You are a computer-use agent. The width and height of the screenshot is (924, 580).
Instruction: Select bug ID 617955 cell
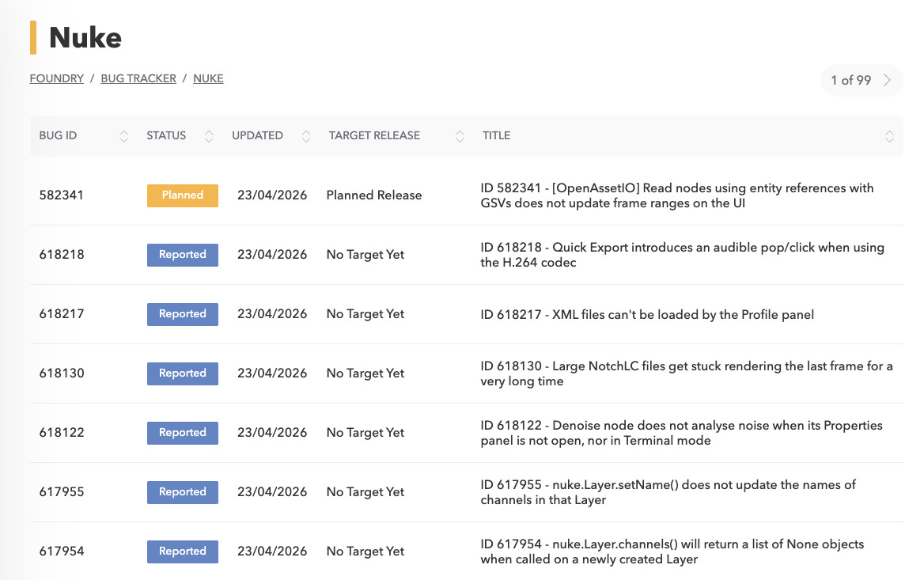coord(61,491)
